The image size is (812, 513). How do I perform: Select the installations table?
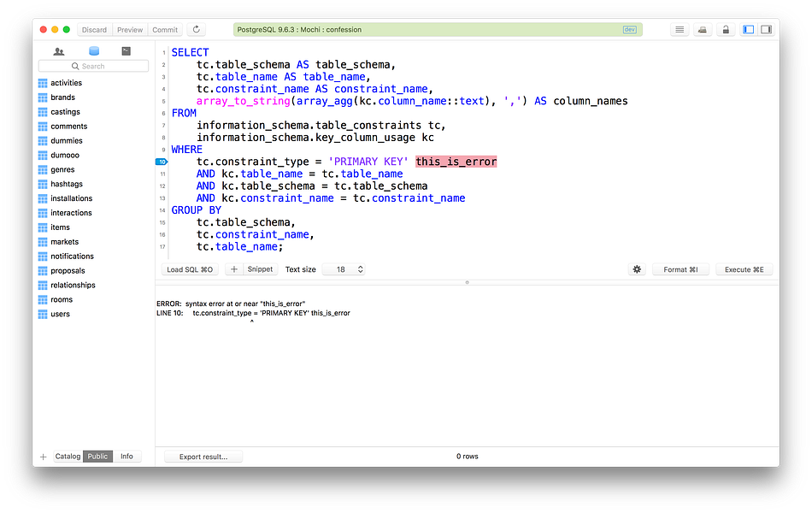pos(72,198)
